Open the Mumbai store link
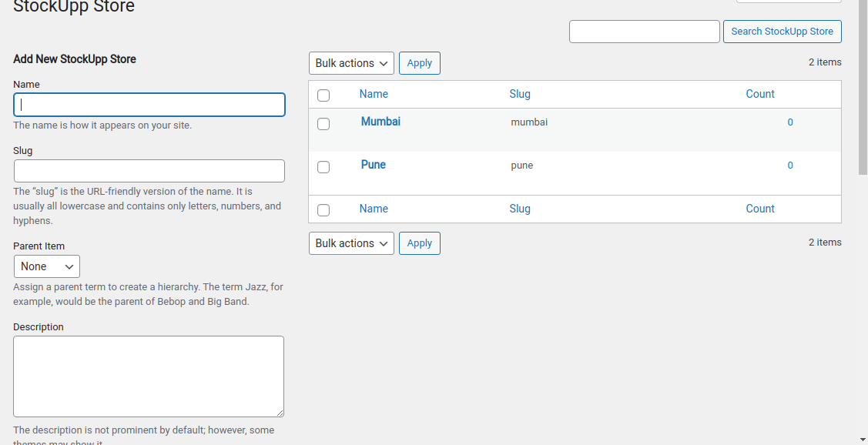The height and width of the screenshot is (445, 868). 380,122
